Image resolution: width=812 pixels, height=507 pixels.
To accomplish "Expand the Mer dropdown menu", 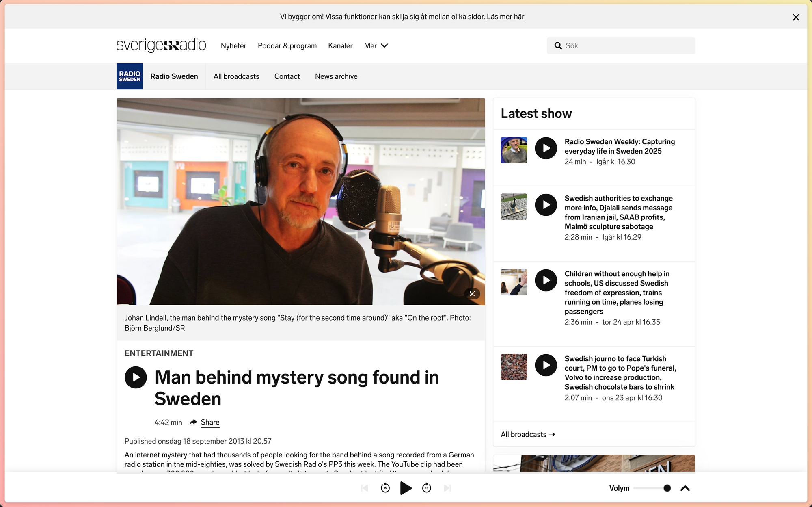I will [376, 46].
